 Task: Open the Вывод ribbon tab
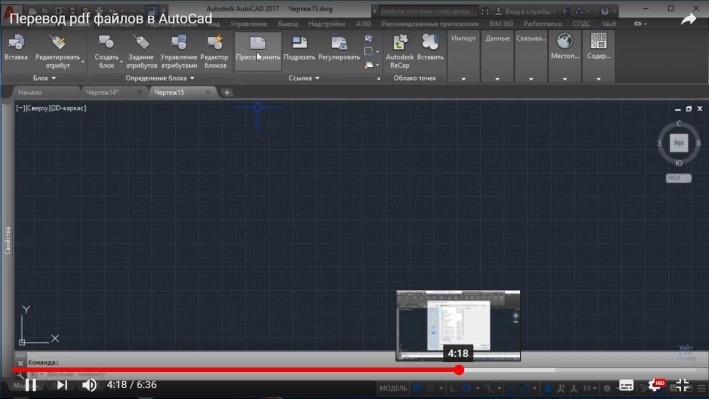[x=288, y=24]
